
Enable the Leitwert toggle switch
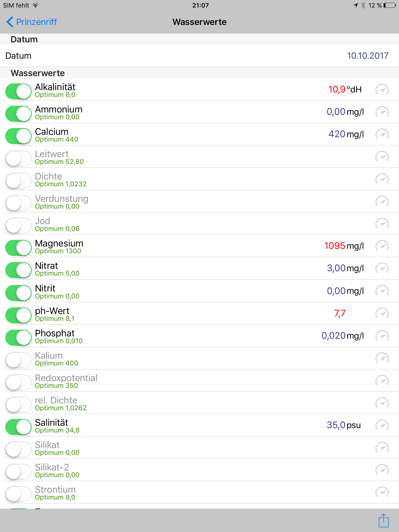18,158
